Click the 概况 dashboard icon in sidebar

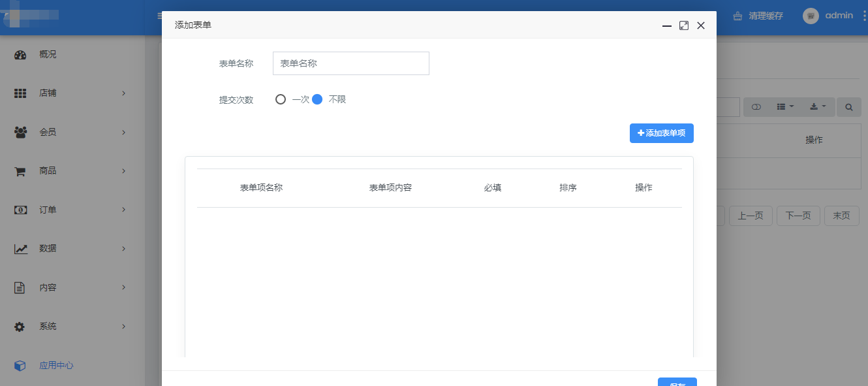coord(20,55)
